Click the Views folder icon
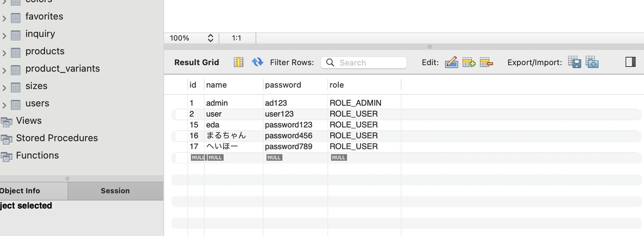The image size is (644, 236). click(6, 122)
